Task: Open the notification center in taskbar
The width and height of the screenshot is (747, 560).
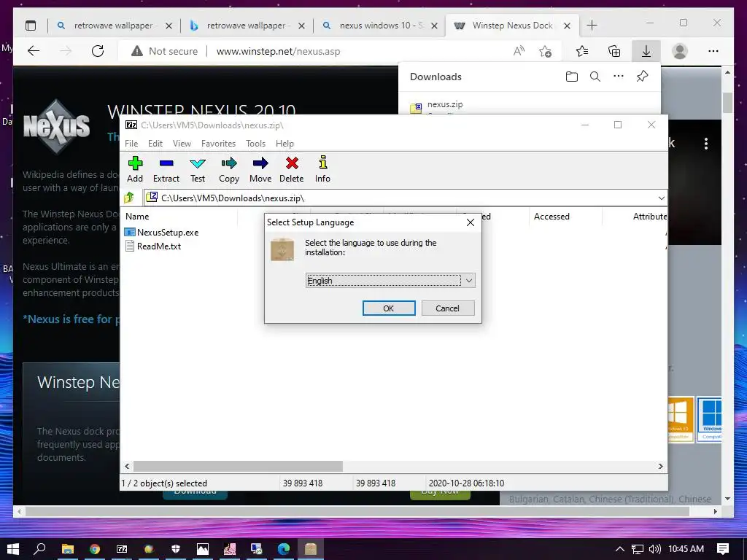Action: coord(723,548)
